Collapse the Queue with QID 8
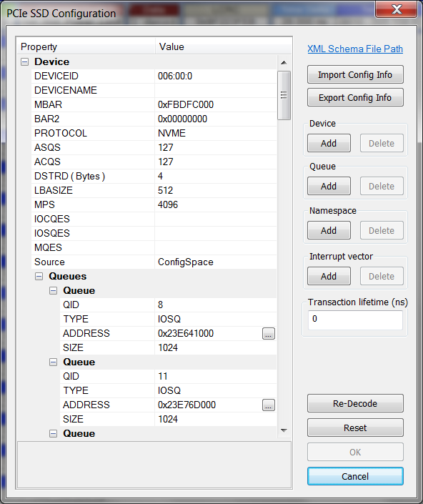The width and height of the screenshot is (423, 504). (53, 290)
